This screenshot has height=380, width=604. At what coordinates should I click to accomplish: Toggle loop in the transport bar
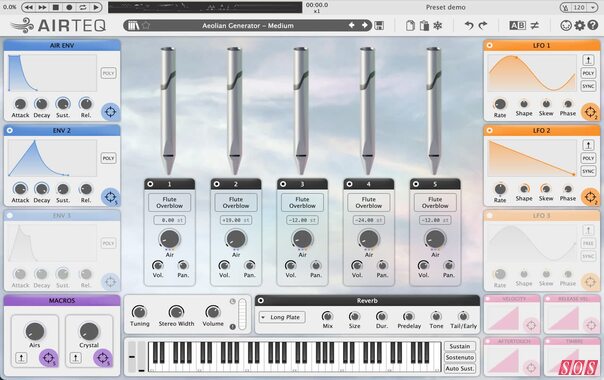(x=83, y=7)
